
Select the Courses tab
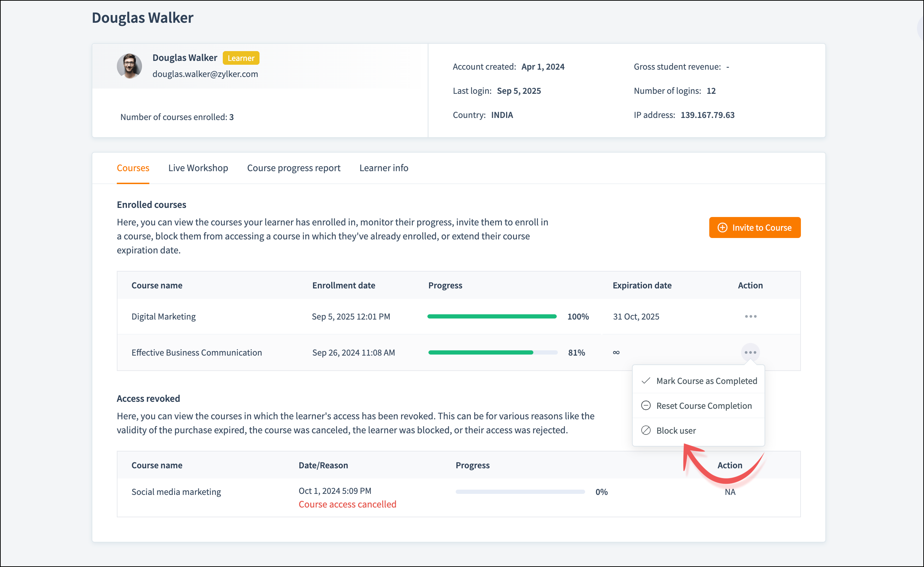pyautogui.click(x=133, y=168)
